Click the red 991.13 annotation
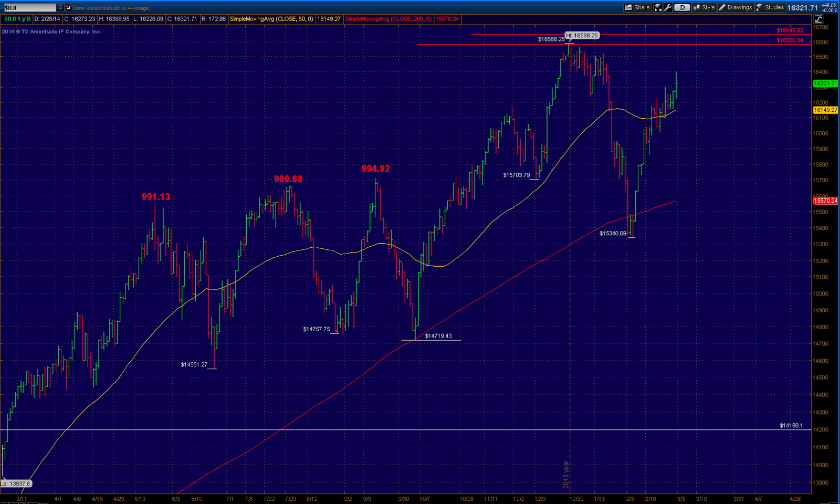Screen dimensions: 840x504 (x=156, y=197)
